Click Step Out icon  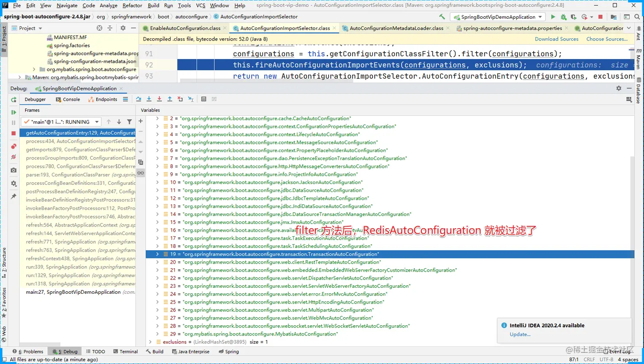click(170, 99)
